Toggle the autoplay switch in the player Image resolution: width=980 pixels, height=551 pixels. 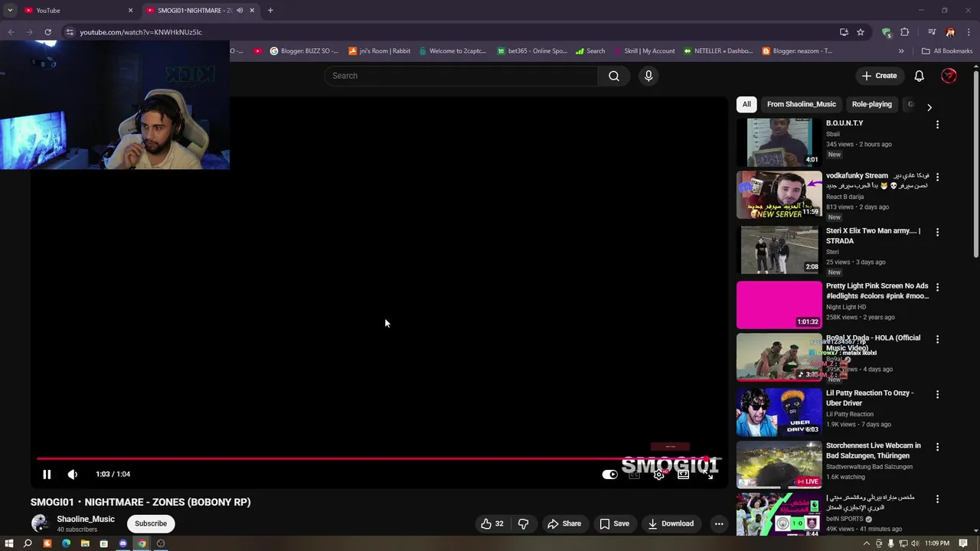609,474
